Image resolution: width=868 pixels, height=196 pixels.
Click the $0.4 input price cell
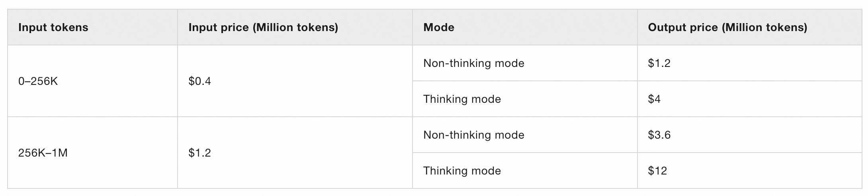pyautogui.click(x=199, y=81)
